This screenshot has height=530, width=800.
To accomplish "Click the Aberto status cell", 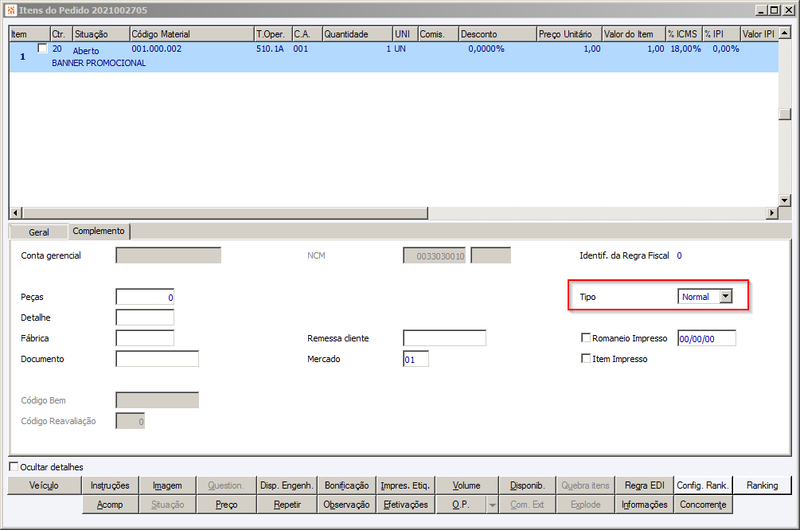I will pyautogui.click(x=86, y=51).
